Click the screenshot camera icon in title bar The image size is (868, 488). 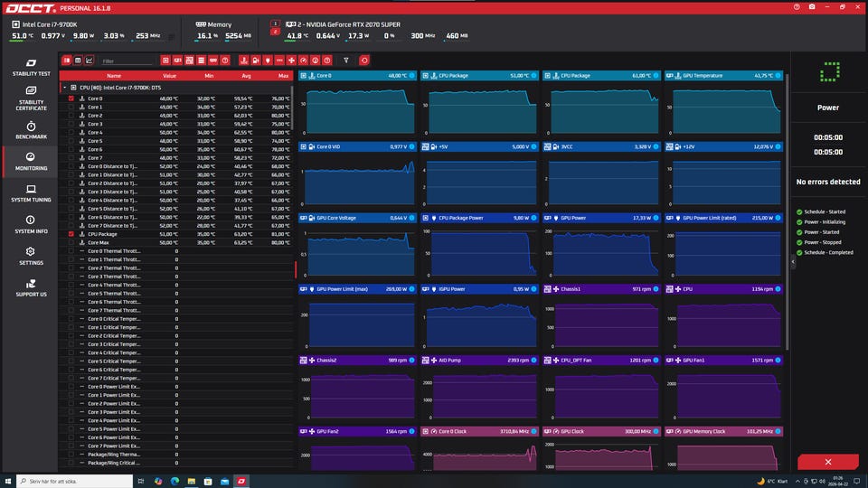813,6
